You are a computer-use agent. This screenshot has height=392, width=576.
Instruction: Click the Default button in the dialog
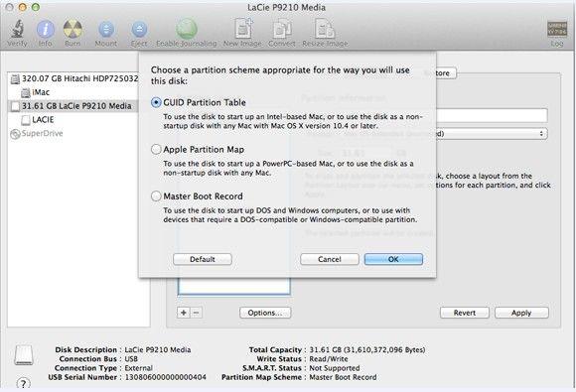pos(203,259)
